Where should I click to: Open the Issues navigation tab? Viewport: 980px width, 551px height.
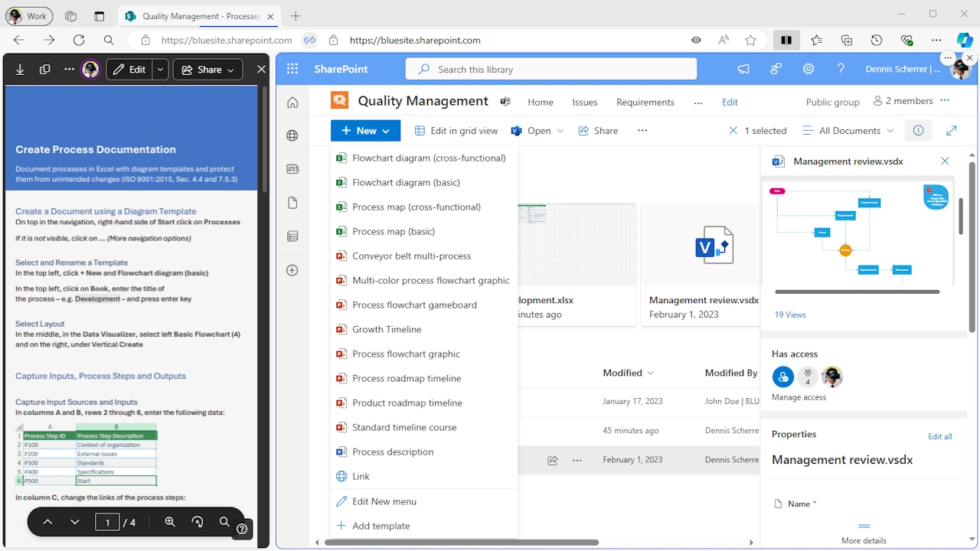coord(585,102)
